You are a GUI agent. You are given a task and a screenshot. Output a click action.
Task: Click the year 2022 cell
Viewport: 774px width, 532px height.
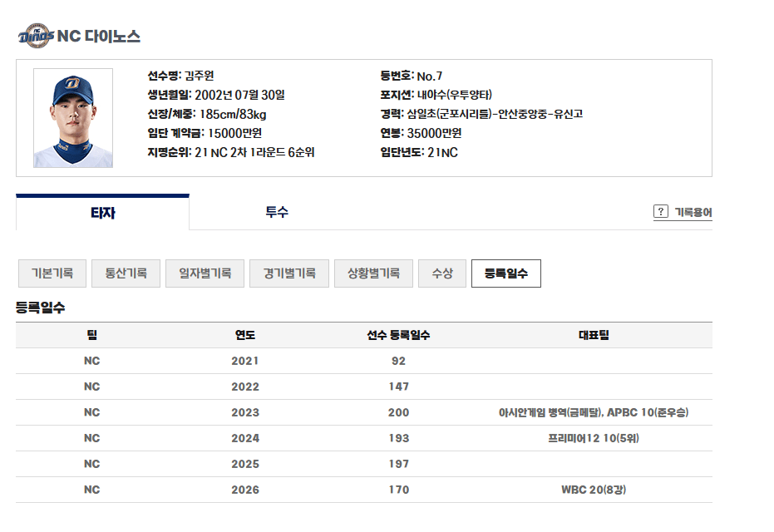[245, 387]
